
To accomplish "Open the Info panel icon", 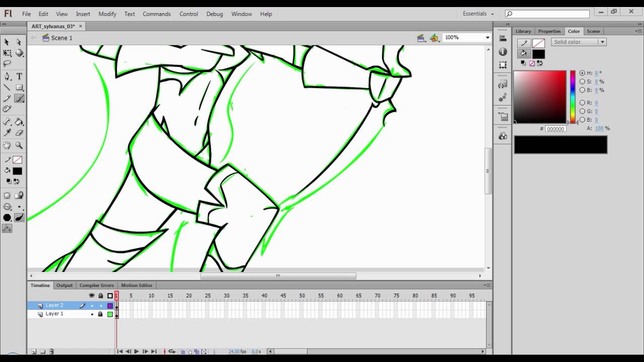I will click(x=503, y=52).
